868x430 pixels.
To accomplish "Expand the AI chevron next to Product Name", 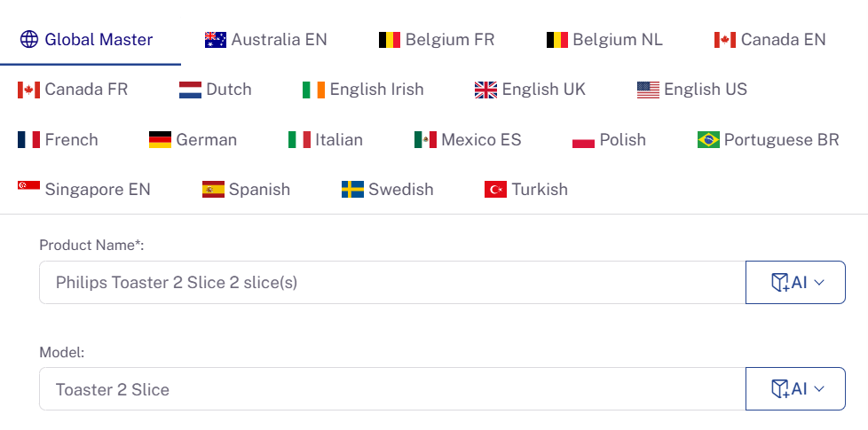I will pyautogui.click(x=820, y=283).
